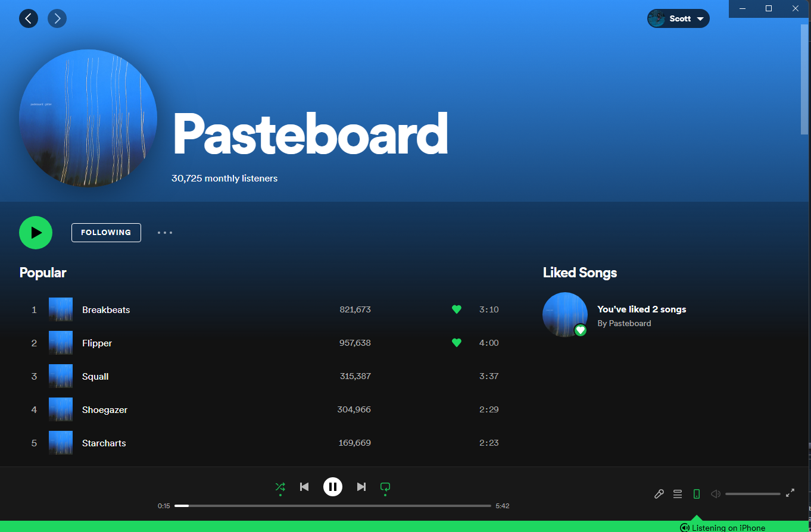Click the Shoegazer album art thumbnail
Screen dimensions: 811x532
(61, 409)
